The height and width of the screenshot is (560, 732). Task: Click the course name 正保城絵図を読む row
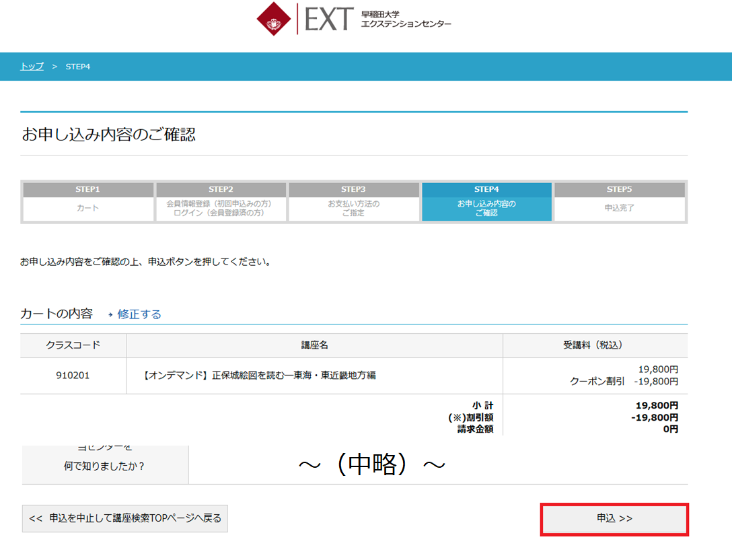point(315,376)
